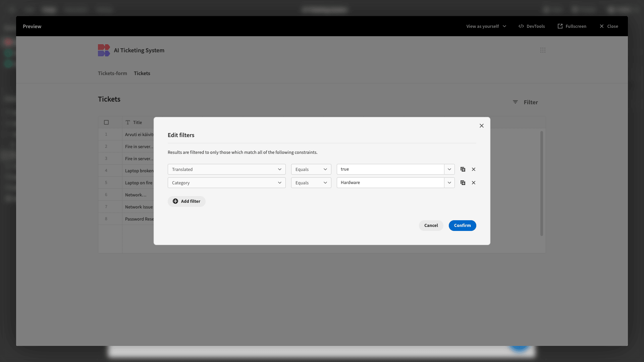This screenshot has width=644, height=362.
Task: Open the app grid menu icon
Action: (x=543, y=50)
